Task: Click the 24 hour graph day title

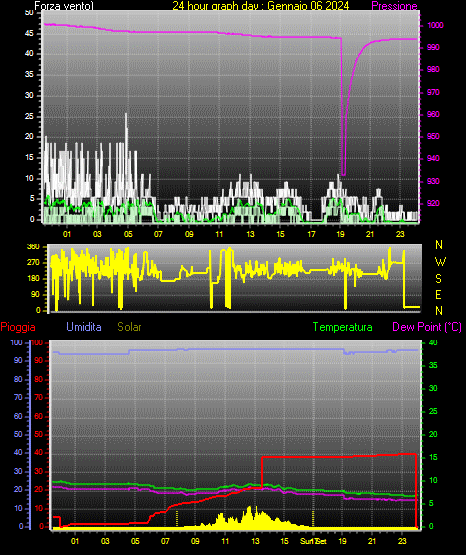Action: click(x=261, y=6)
